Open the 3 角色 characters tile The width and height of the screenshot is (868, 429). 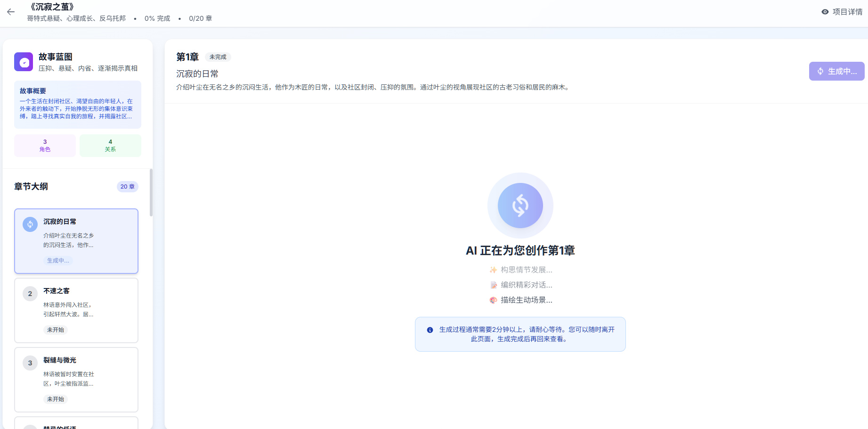[x=45, y=145]
